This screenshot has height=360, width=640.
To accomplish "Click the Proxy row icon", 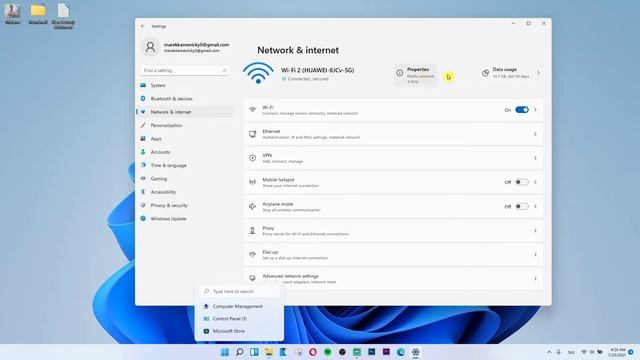I will (x=253, y=231).
